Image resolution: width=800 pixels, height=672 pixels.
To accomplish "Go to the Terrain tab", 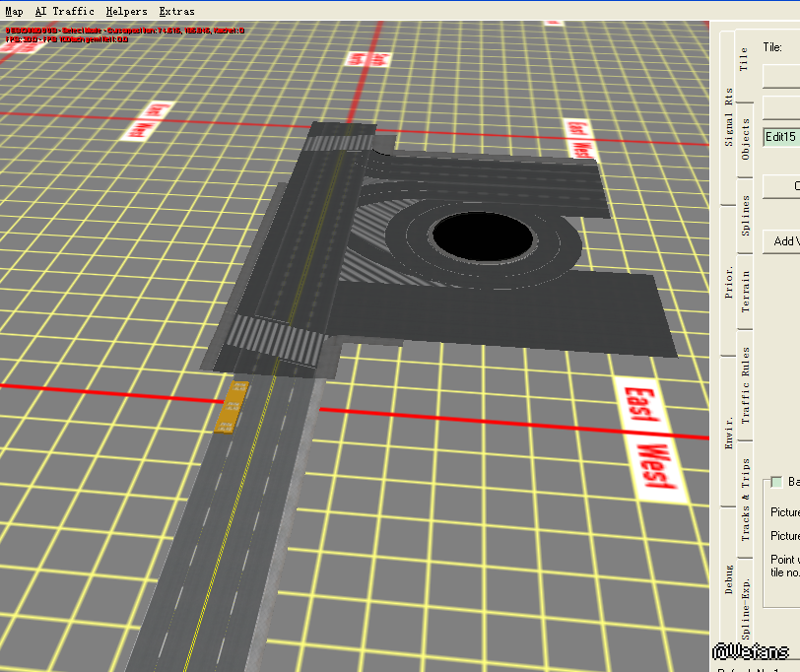I will (x=745, y=291).
